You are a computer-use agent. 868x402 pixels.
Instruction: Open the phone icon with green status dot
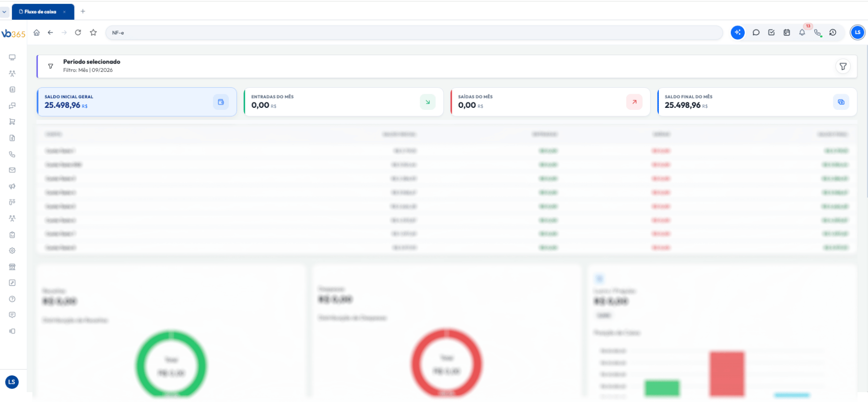[818, 33]
